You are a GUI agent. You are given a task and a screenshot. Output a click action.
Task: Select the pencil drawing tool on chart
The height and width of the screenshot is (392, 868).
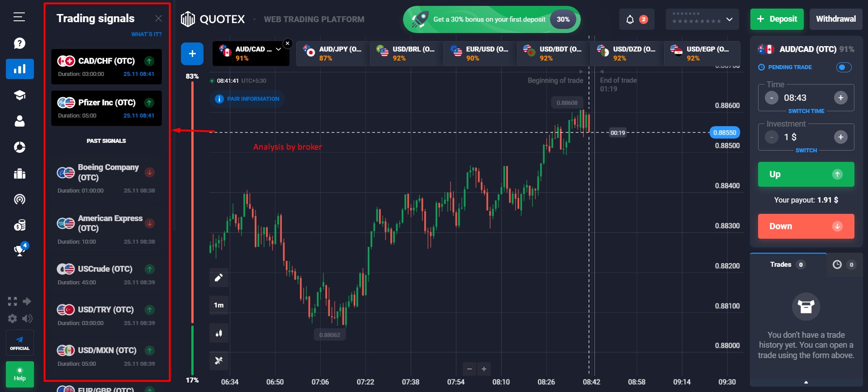pyautogui.click(x=218, y=277)
